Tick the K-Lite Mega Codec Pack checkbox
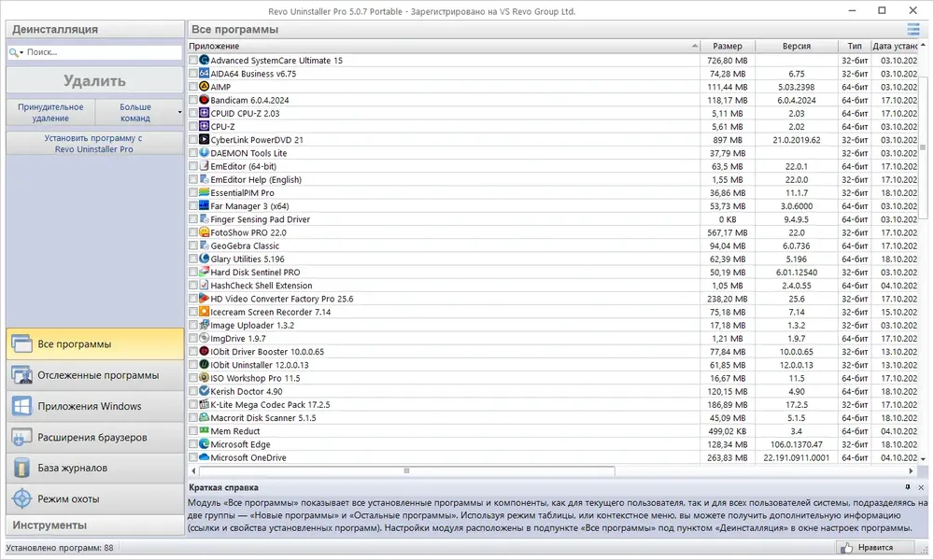 click(x=193, y=405)
